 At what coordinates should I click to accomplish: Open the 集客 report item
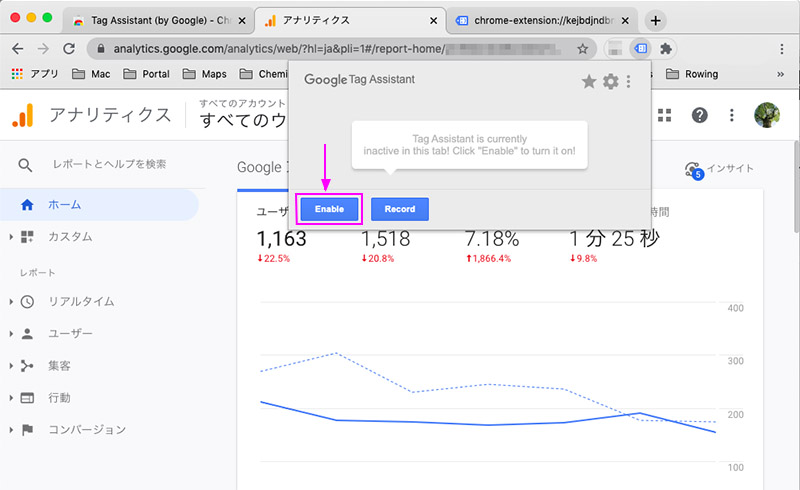(x=59, y=366)
